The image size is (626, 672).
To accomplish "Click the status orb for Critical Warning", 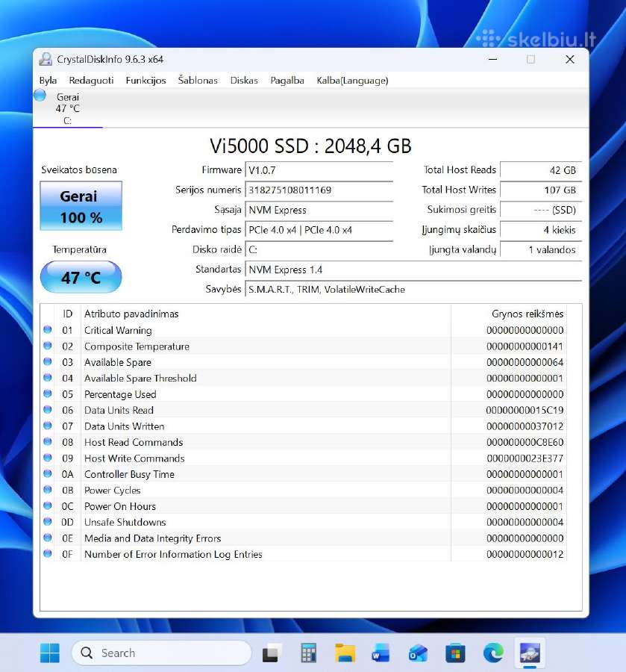I will coord(48,329).
